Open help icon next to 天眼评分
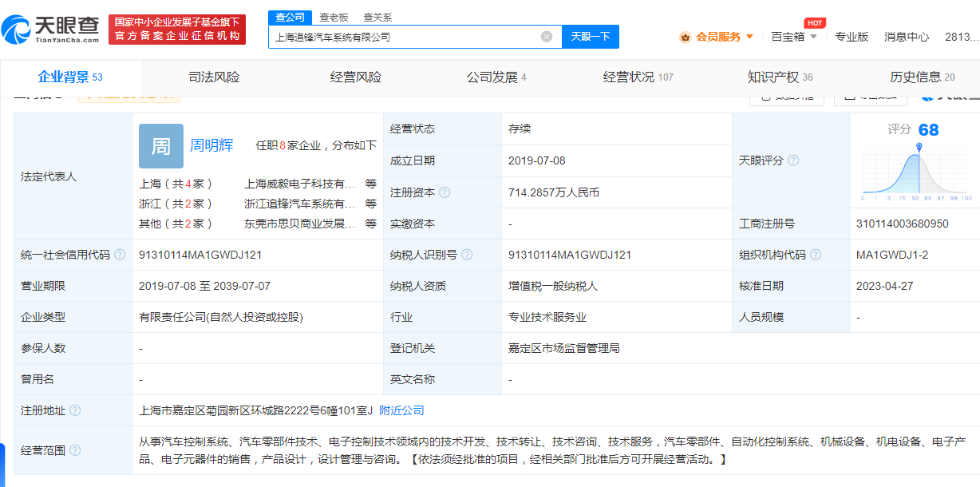The image size is (980, 487). (x=793, y=160)
